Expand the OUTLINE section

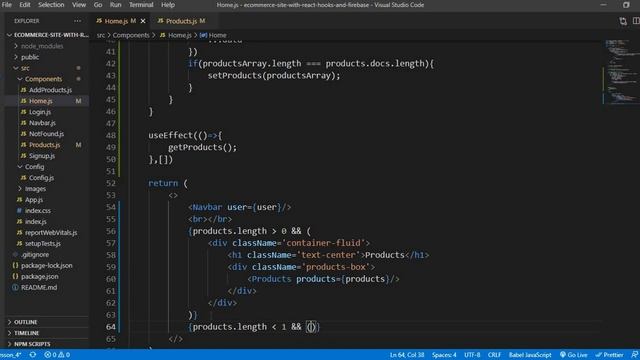pyautogui.click(x=25, y=322)
